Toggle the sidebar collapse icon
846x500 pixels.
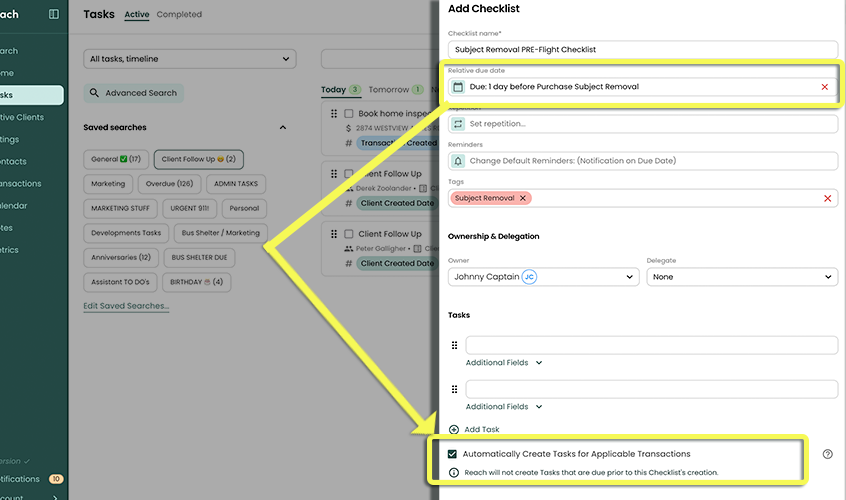pos(54,14)
